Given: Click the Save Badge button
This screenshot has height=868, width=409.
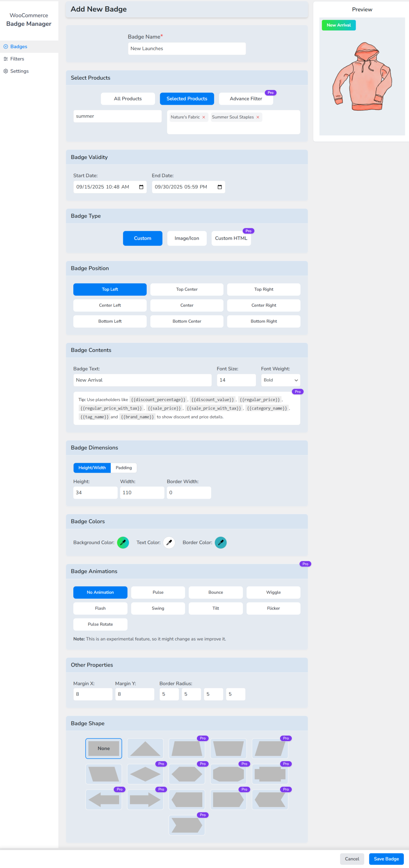Looking at the screenshot, I should click(386, 859).
